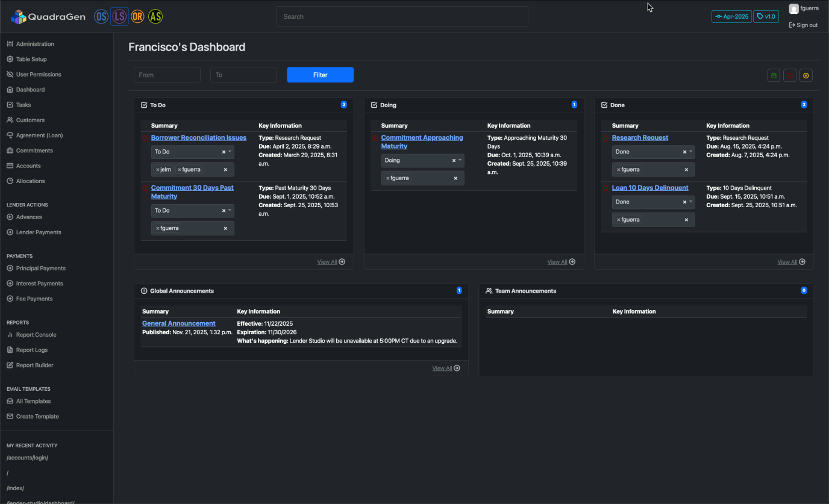Open Tasks from the sidebar
Image resolution: width=829 pixels, height=504 pixels.
[23, 105]
